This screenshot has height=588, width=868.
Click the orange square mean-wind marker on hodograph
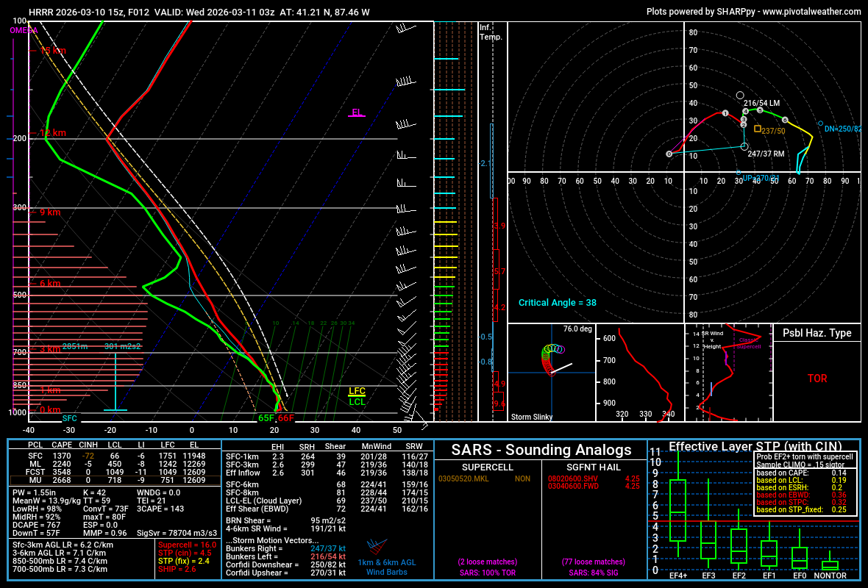pos(758,129)
